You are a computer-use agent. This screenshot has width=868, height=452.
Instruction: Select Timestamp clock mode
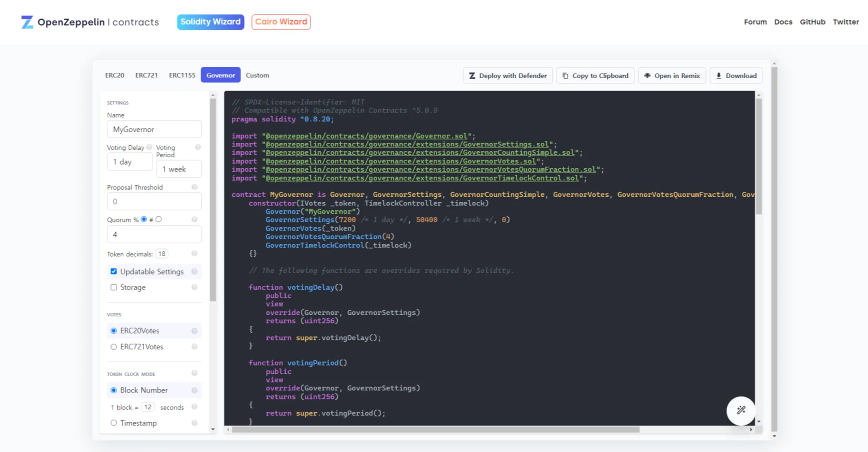[113, 423]
